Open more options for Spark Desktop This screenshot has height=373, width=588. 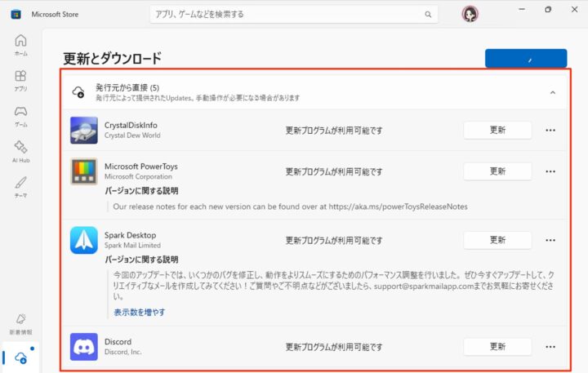(x=550, y=240)
